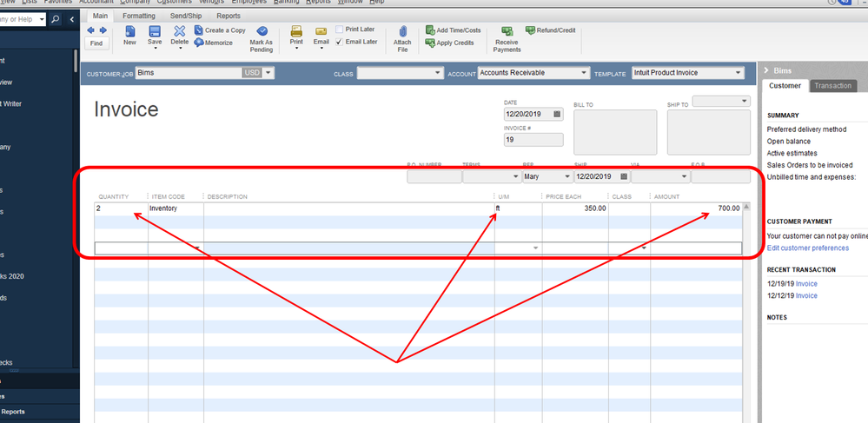The image size is (868, 423).
Task: Open the Template dropdown
Action: pyautogui.click(x=738, y=73)
